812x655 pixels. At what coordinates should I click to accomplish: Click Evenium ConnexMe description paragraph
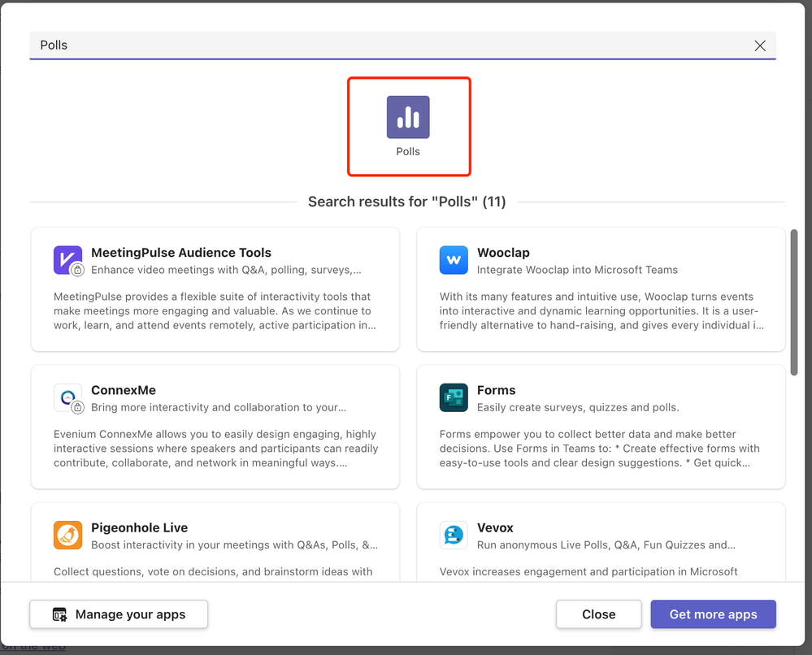216,449
